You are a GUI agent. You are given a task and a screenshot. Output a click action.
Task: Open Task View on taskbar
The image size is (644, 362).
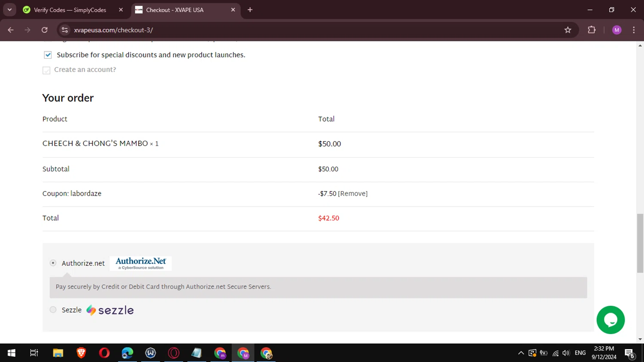[x=34, y=353]
